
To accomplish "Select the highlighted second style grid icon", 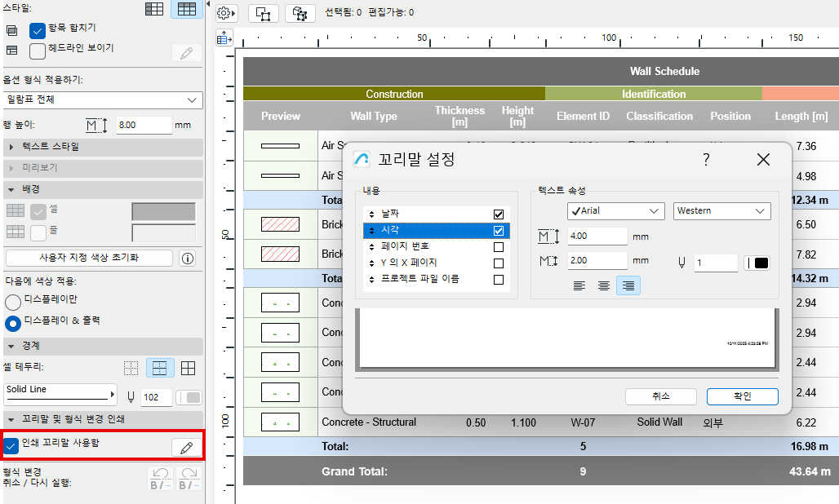I will click(x=187, y=8).
